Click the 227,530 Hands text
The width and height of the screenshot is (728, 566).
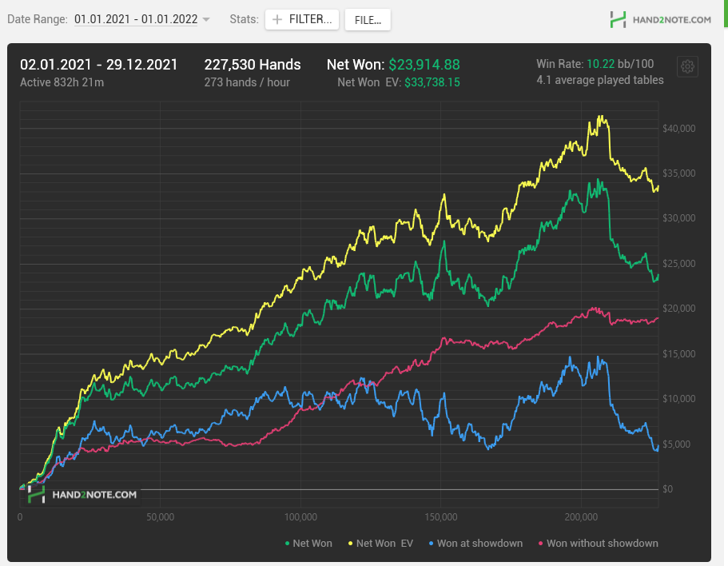pos(253,65)
